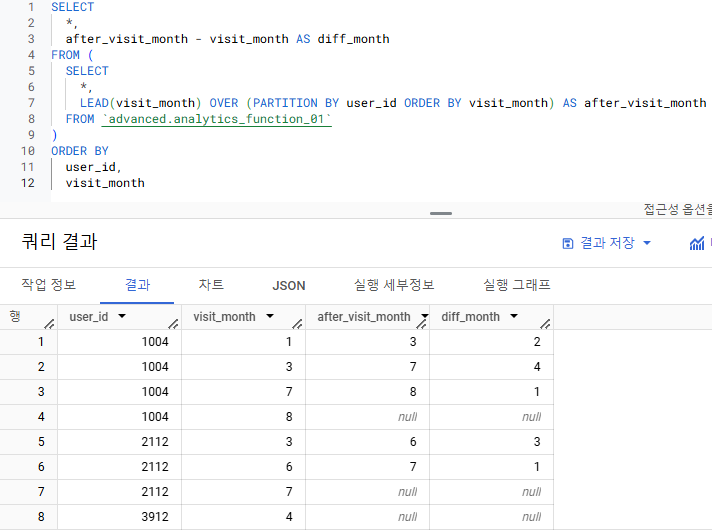712x531 pixels.
Task: Switch to 작업 정보 tab
Action: click(x=49, y=285)
